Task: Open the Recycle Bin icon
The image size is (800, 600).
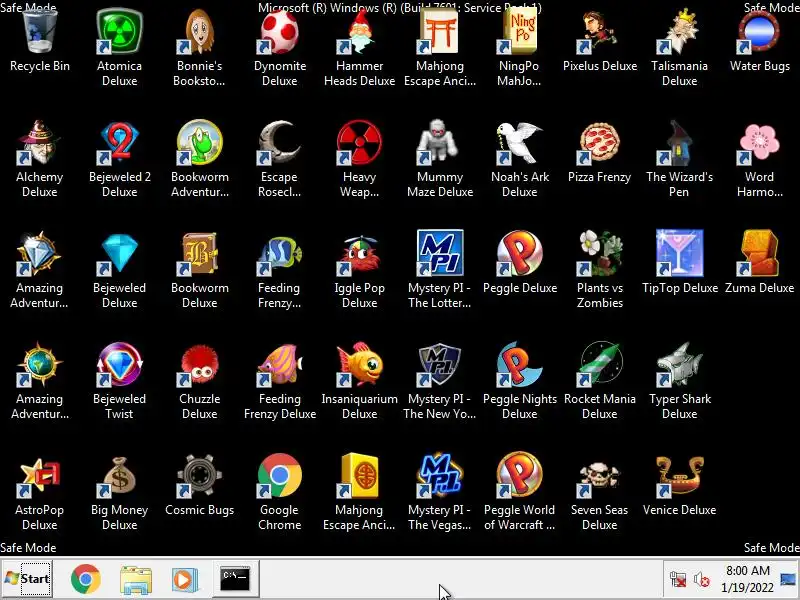Action: tap(40, 32)
